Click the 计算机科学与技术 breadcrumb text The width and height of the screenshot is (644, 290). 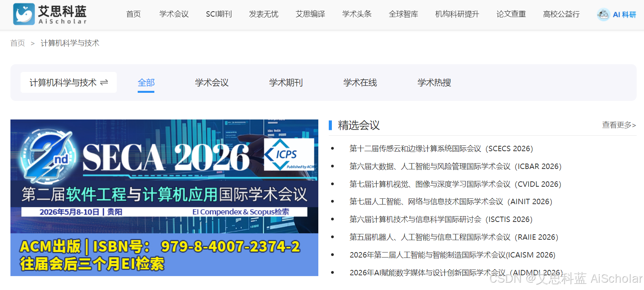pos(70,43)
